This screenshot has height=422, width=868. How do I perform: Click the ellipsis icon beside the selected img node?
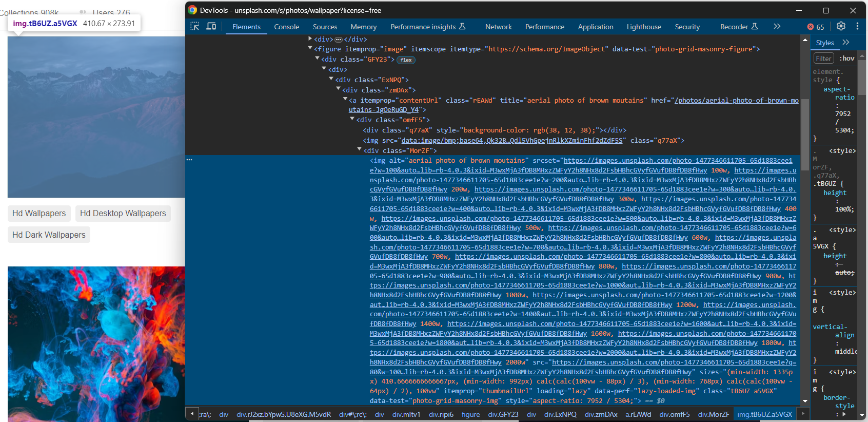[189, 160]
